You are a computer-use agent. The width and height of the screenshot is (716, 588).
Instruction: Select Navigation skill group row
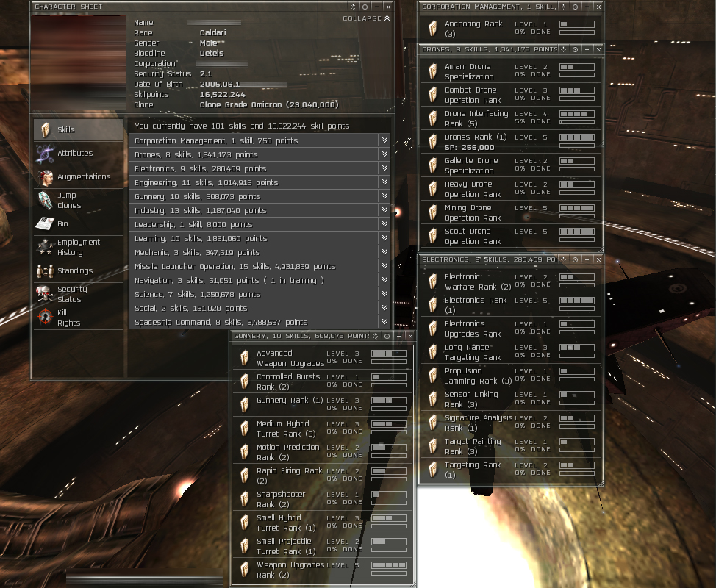[x=259, y=280]
